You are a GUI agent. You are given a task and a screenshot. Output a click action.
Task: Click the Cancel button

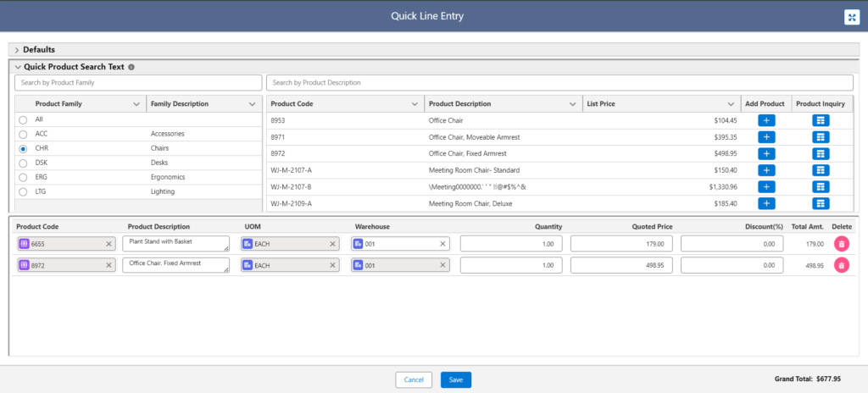[414, 379]
